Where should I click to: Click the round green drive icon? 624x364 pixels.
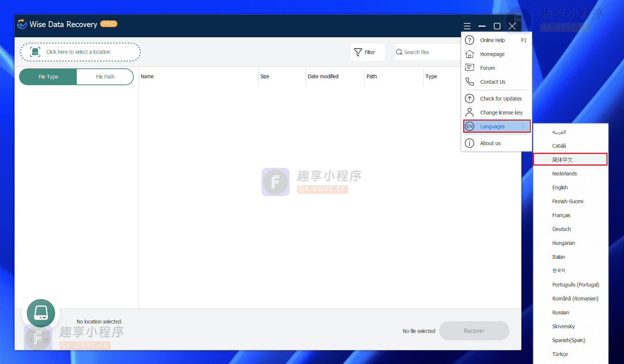41,313
